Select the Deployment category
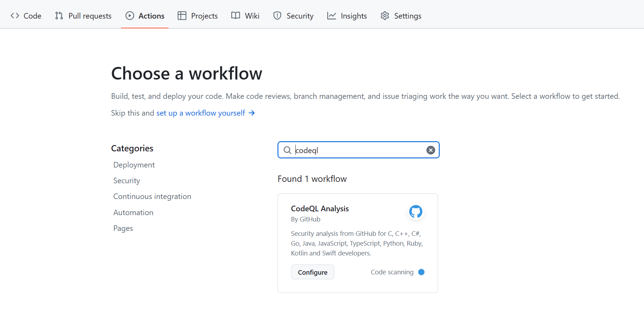This screenshot has height=315, width=644. click(x=134, y=165)
